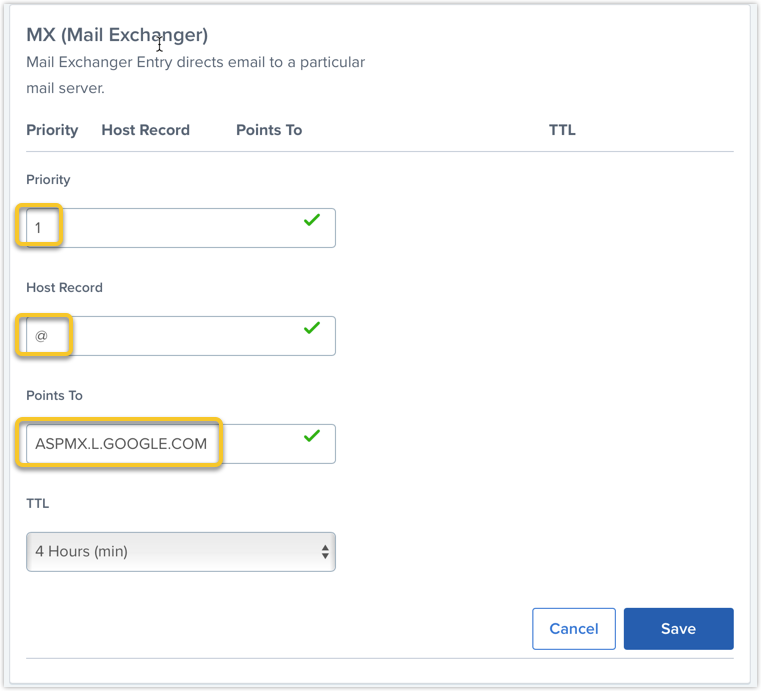The width and height of the screenshot is (761, 691).
Task: Click the Host Record input field with @
Action: click(180, 336)
